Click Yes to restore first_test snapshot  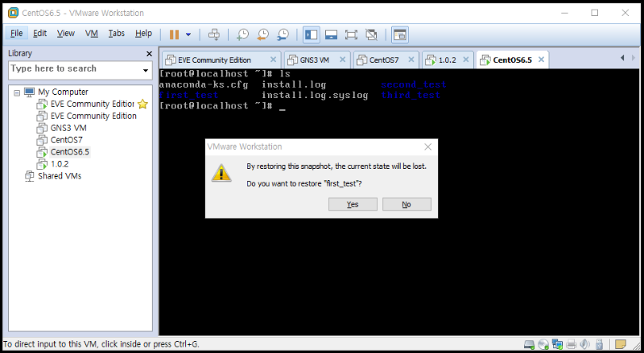click(353, 204)
